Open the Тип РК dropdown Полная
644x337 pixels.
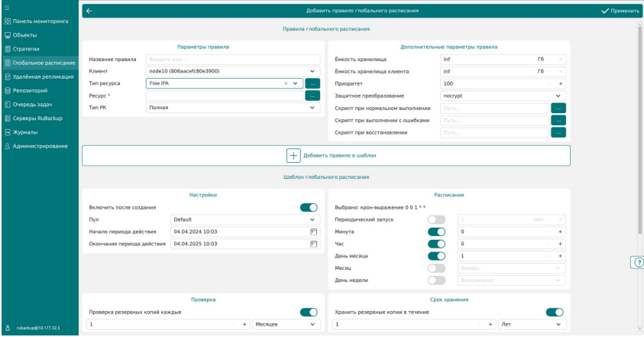click(233, 108)
